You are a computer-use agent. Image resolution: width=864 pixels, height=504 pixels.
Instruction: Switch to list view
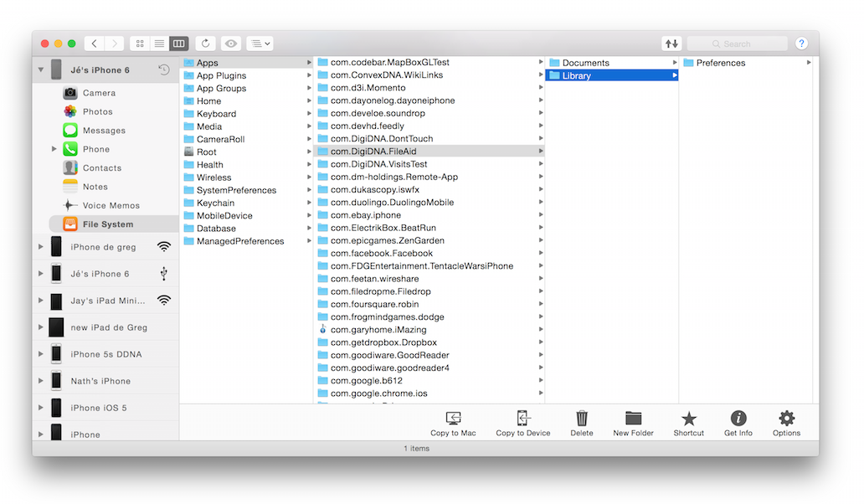tap(159, 44)
